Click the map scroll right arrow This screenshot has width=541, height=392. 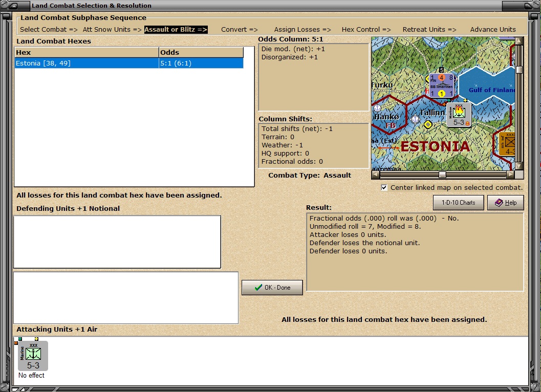510,175
